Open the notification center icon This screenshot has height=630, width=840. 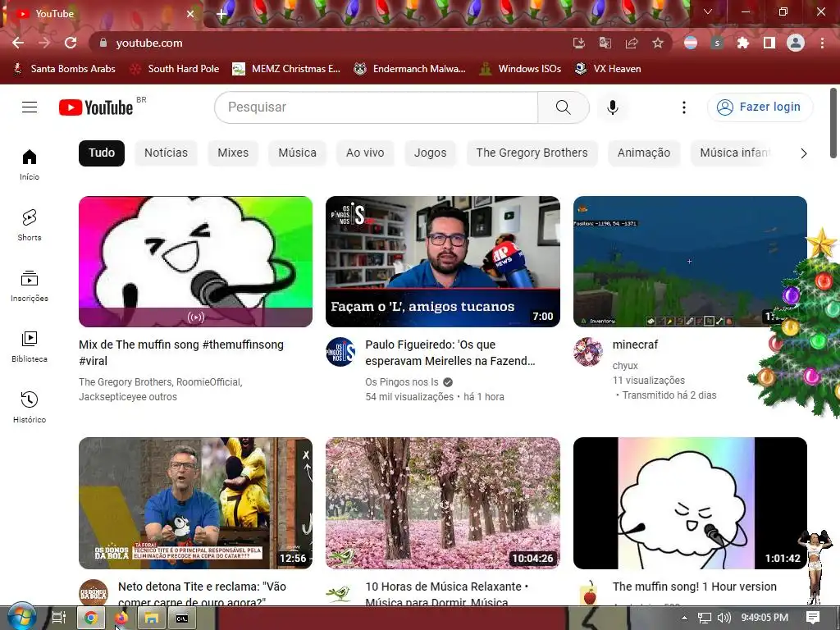pyautogui.click(x=813, y=618)
